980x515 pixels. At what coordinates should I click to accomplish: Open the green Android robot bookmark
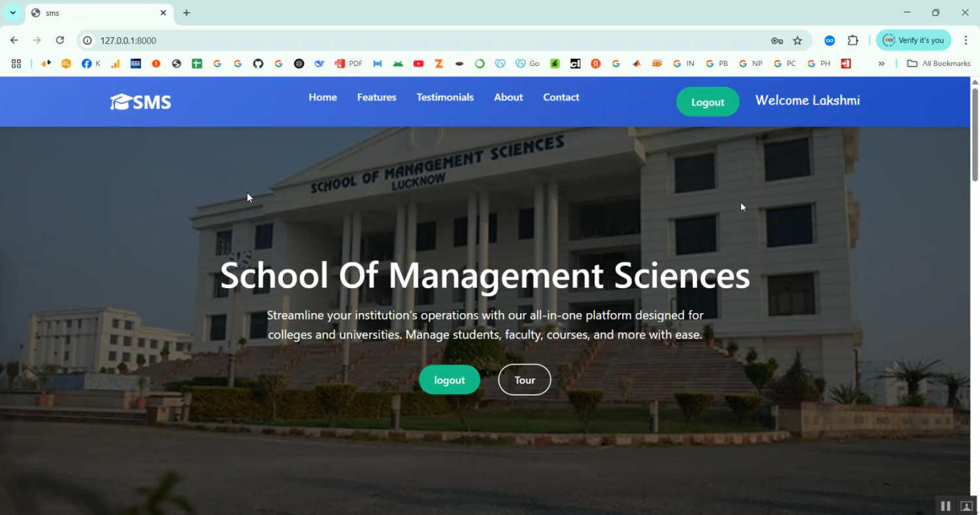tap(398, 63)
